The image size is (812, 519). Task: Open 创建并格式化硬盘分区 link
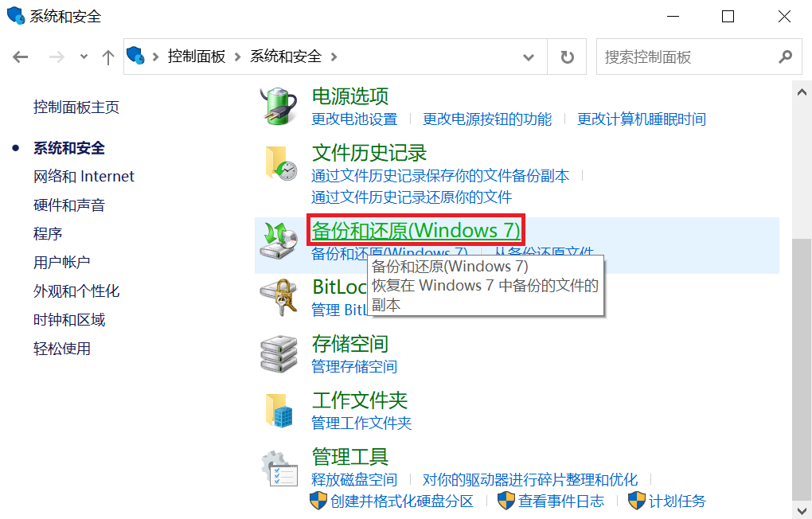click(402, 501)
